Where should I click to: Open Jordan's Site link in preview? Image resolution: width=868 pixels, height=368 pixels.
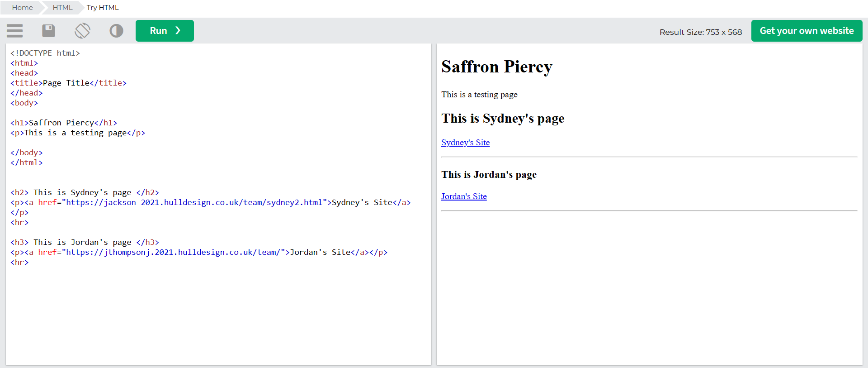coord(464,196)
